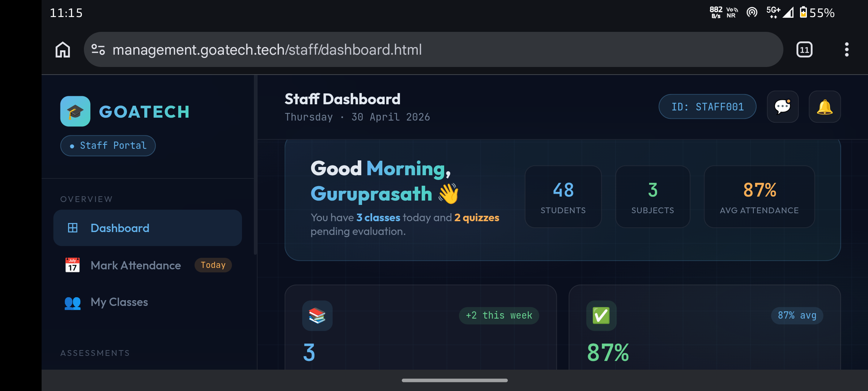Viewport: 868px width, 391px height.
Task: Open the browser three-dot menu
Action: coord(847,50)
